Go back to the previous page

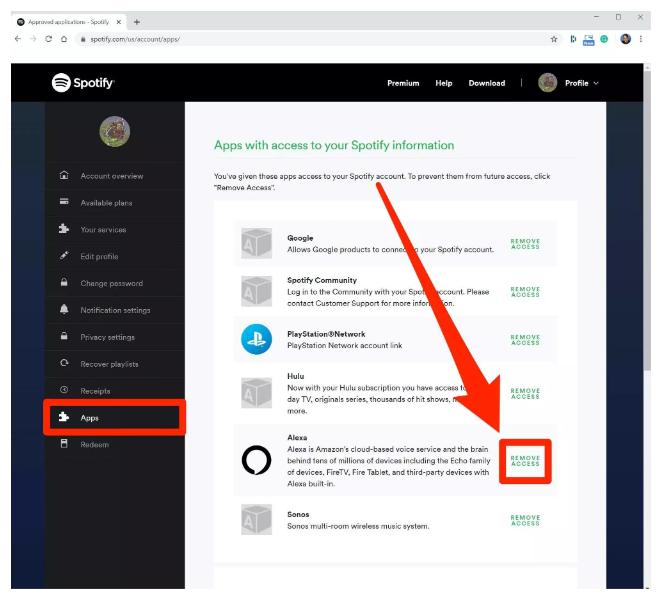[18, 39]
